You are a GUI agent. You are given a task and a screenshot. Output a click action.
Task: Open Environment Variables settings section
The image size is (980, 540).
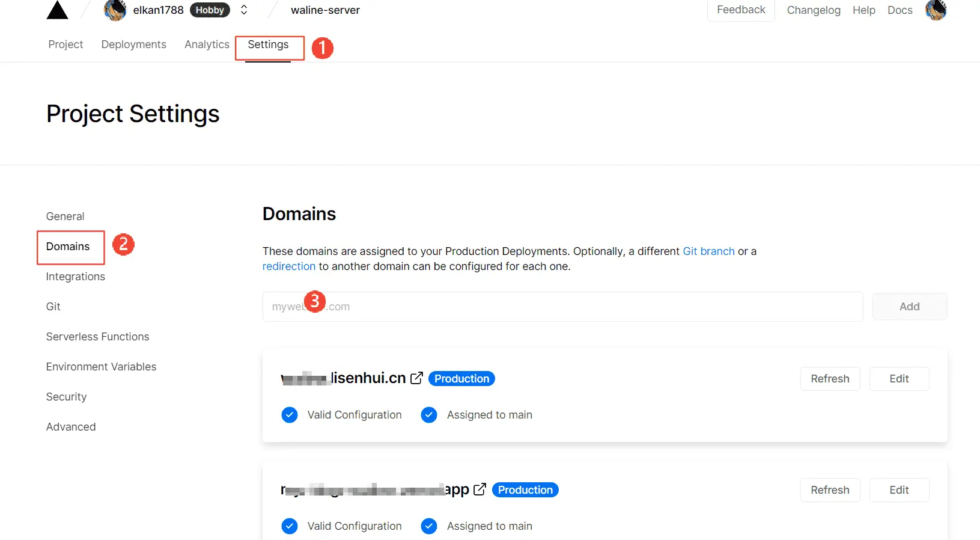click(x=101, y=367)
